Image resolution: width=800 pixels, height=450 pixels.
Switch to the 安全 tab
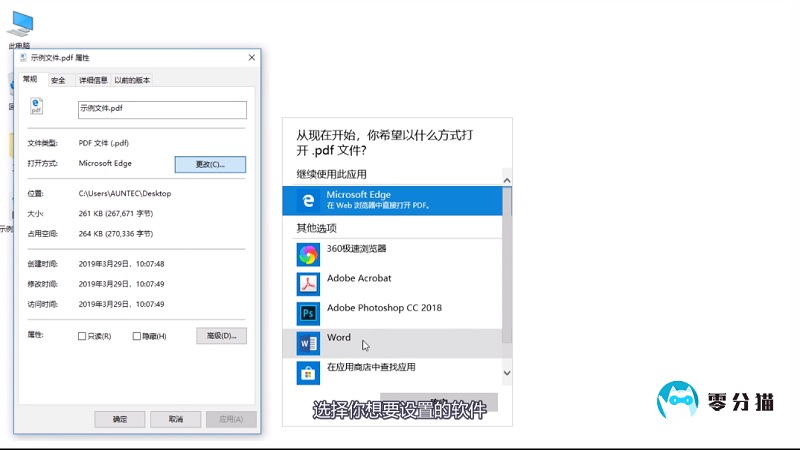pos(58,80)
